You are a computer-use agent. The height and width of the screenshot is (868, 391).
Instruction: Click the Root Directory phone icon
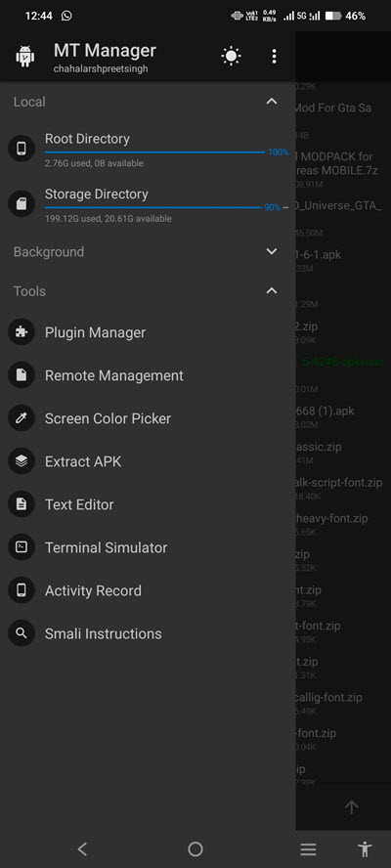(x=22, y=149)
